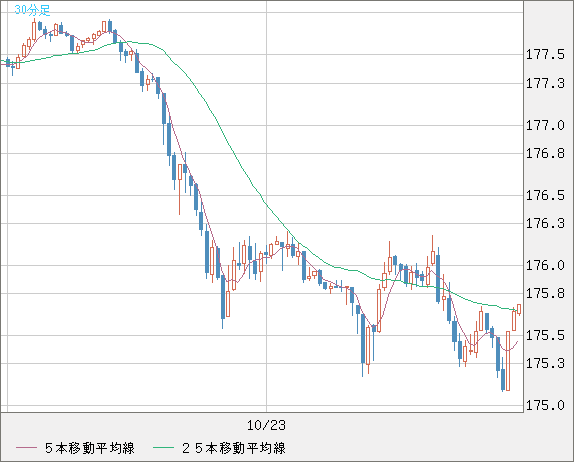Click the 177.3 price axis label
This screenshot has width=574, height=462.
point(545,83)
